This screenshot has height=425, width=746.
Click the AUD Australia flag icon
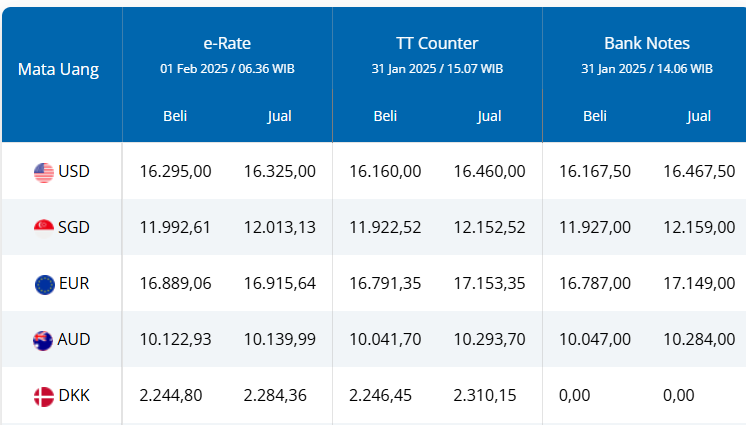(x=43, y=340)
